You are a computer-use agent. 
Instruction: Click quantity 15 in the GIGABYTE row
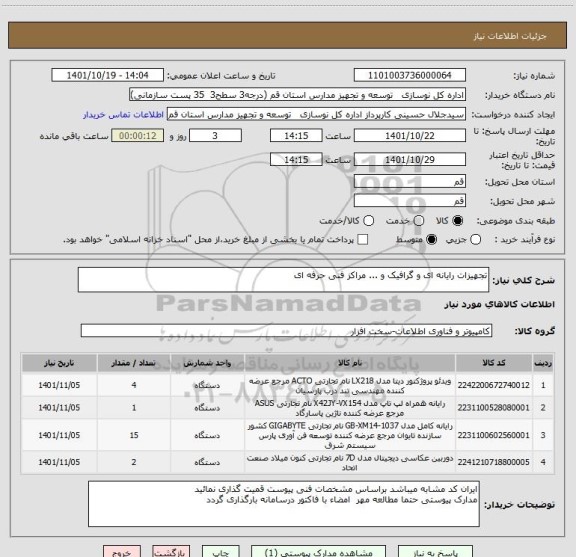(134, 435)
